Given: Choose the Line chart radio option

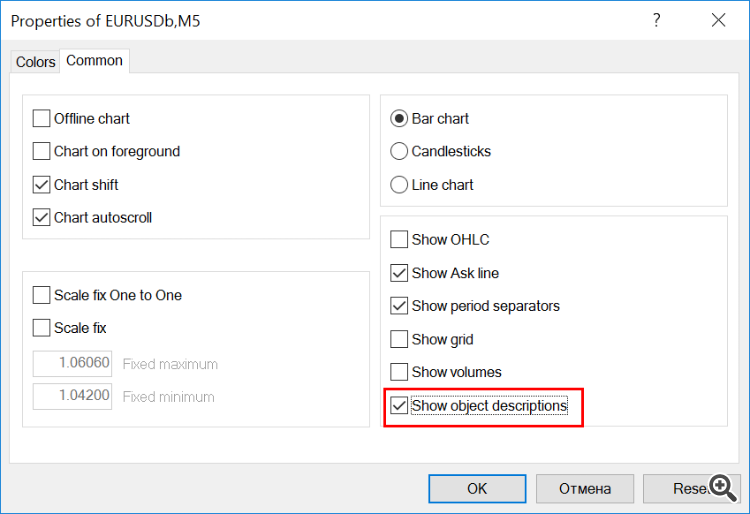Looking at the screenshot, I should 400,185.
